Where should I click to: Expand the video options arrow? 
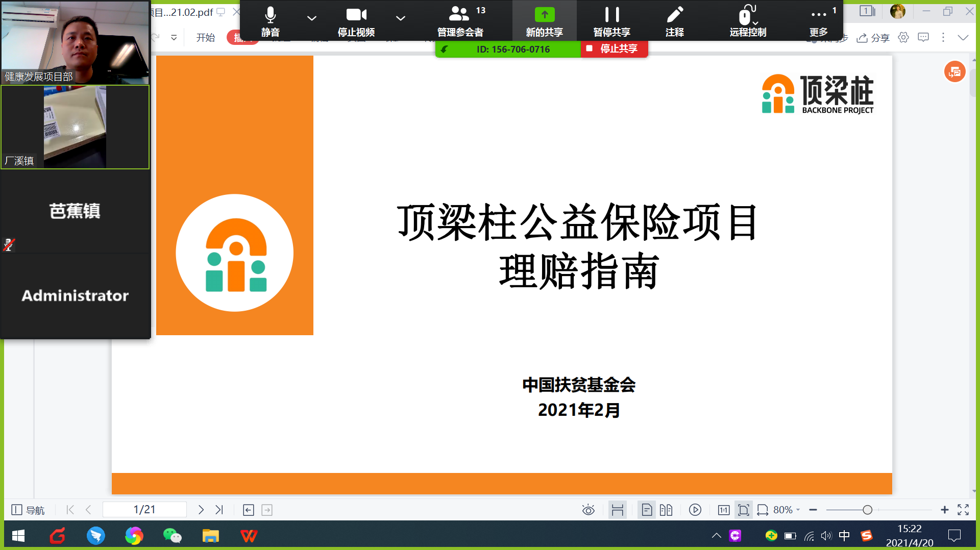pos(401,18)
